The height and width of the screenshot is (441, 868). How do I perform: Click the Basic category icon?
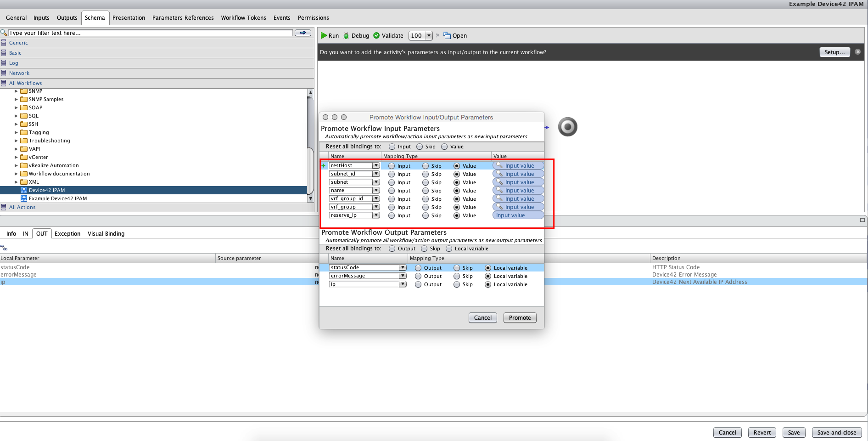pyautogui.click(x=4, y=53)
